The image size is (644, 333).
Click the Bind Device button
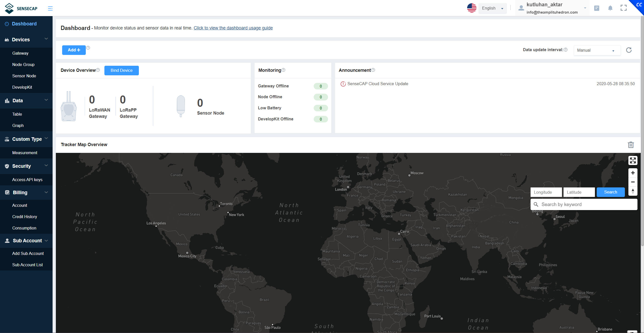click(x=122, y=71)
